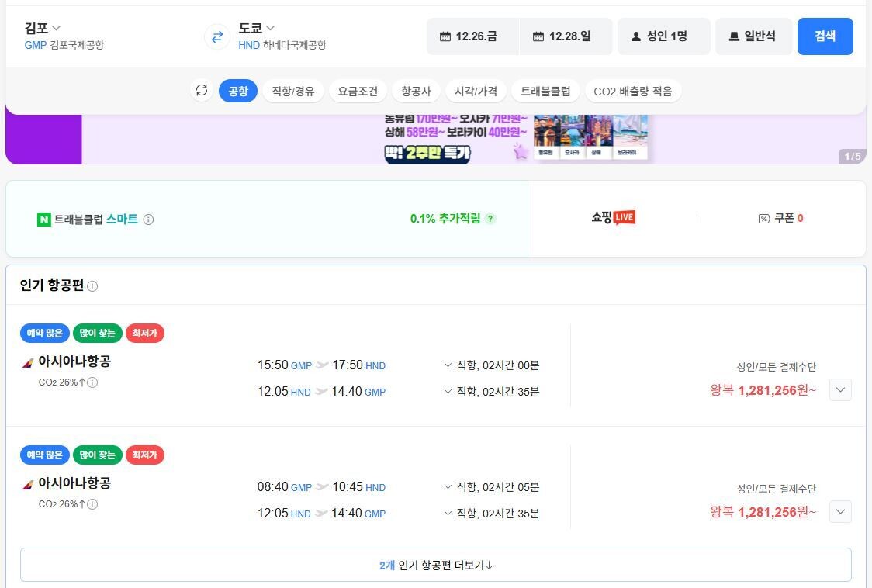Open the 쇼핑 LIVE link
Viewport: 872px width, 588px height.
[613, 217]
